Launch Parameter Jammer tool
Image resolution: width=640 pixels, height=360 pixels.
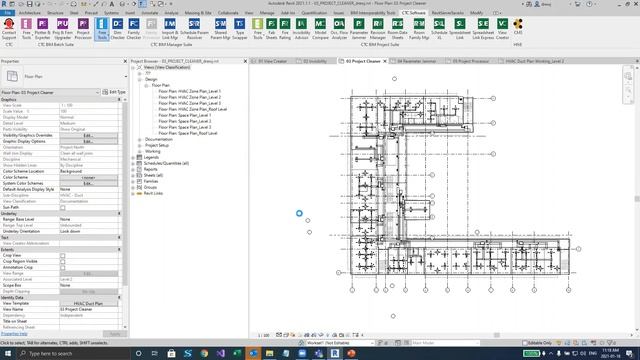[x=359, y=29]
